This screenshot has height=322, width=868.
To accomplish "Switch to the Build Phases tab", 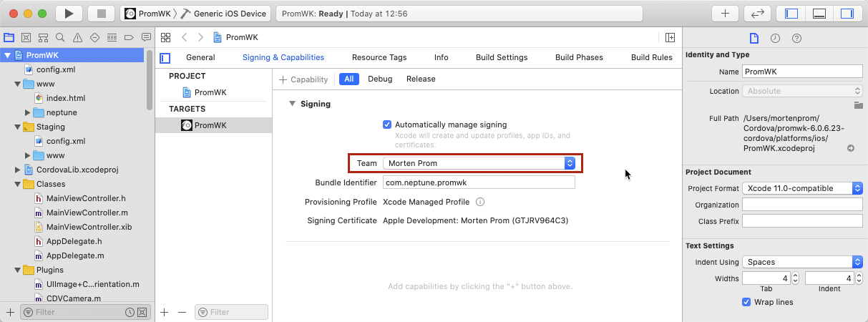I will coord(579,57).
